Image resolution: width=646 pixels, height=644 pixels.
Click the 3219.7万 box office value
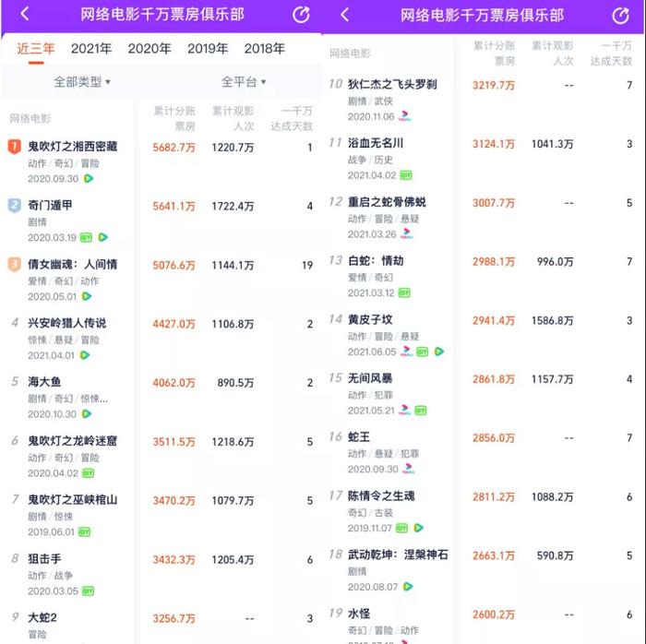coord(494,85)
